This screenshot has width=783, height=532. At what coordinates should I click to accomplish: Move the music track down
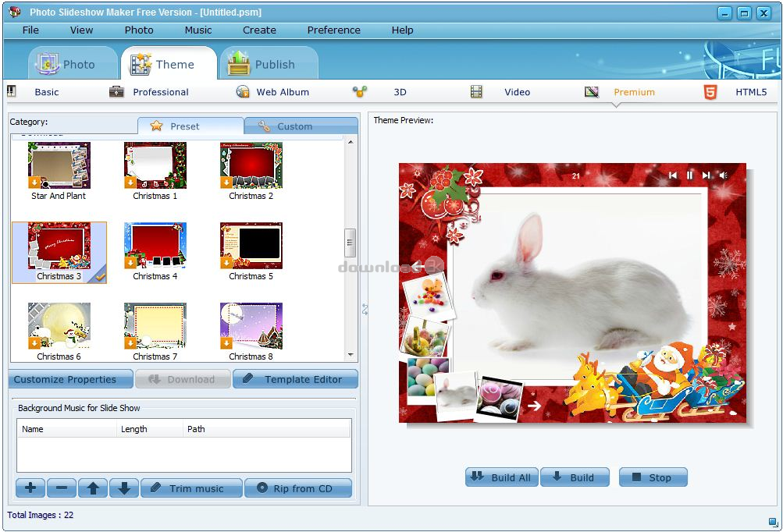pyautogui.click(x=124, y=488)
